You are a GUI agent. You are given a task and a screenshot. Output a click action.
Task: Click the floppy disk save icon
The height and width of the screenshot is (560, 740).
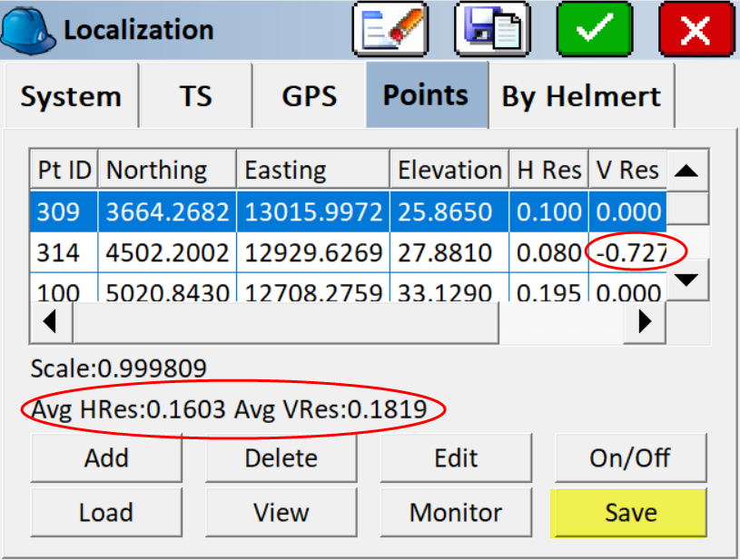click(493, 29)
